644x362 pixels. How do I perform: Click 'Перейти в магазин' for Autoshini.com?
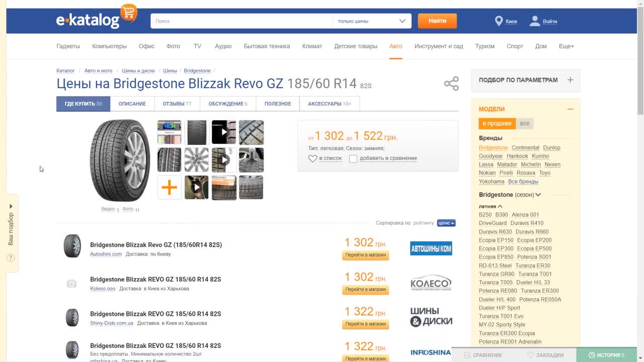point(366,255)
